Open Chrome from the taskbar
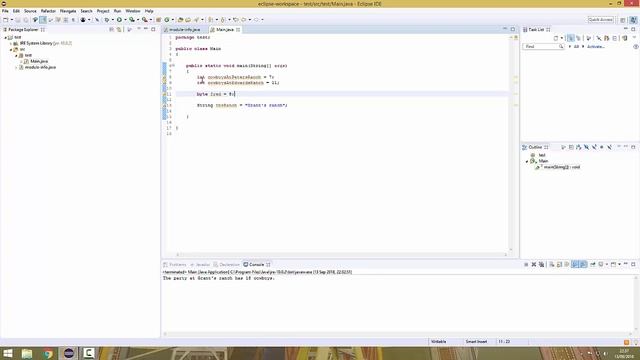 [48, 353]
